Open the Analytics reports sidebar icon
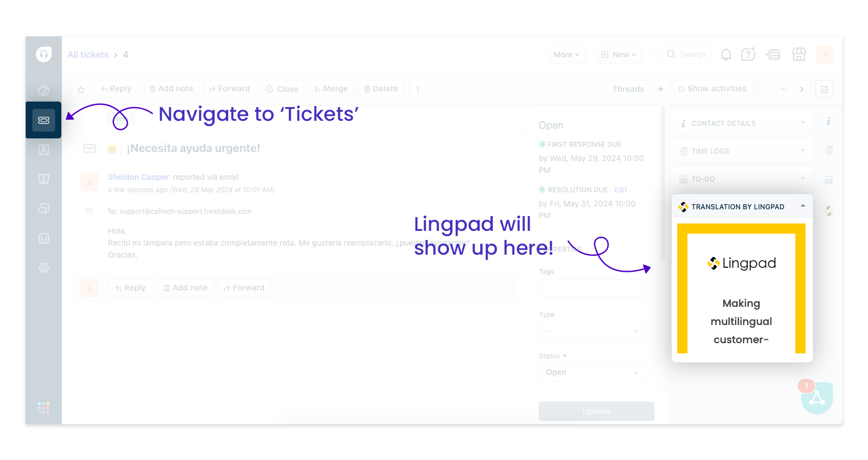 [44, 238]
